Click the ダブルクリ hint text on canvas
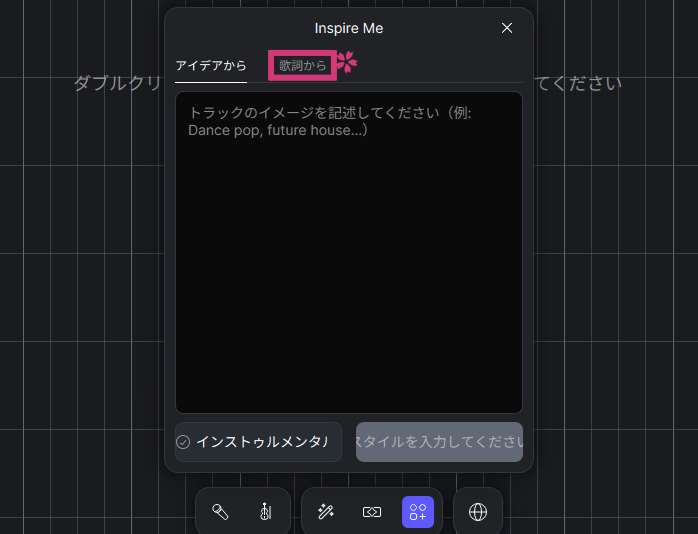The image size is (698, 534). [x=117, y=83]
